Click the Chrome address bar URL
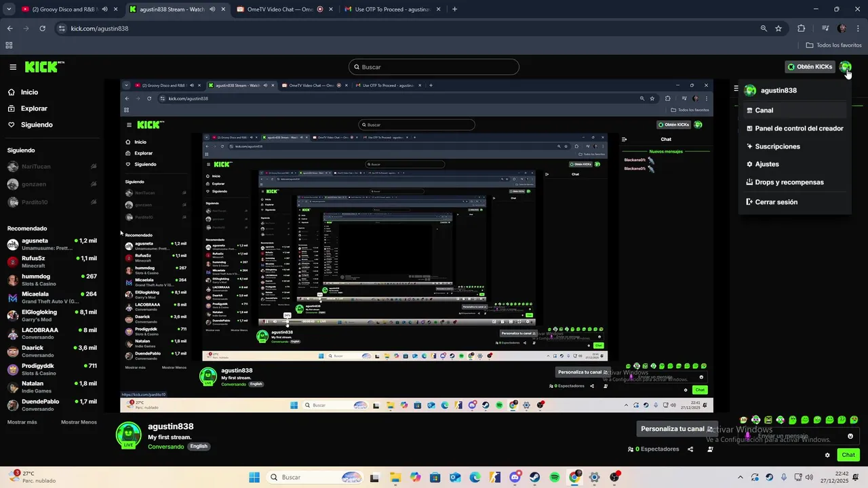 click(x=99, y=28)
